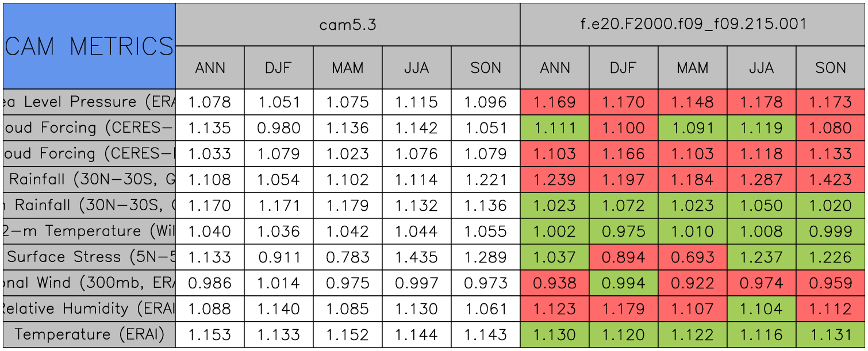Screen dimensions: 868x351
Task: Select the Surface Stress row label
Action: point(89,257)
